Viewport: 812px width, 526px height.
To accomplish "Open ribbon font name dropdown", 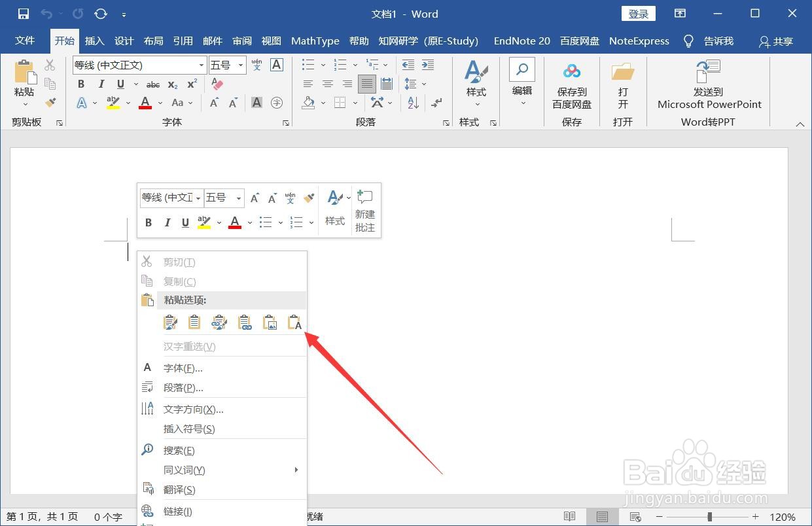I will [x=202, y=65].
